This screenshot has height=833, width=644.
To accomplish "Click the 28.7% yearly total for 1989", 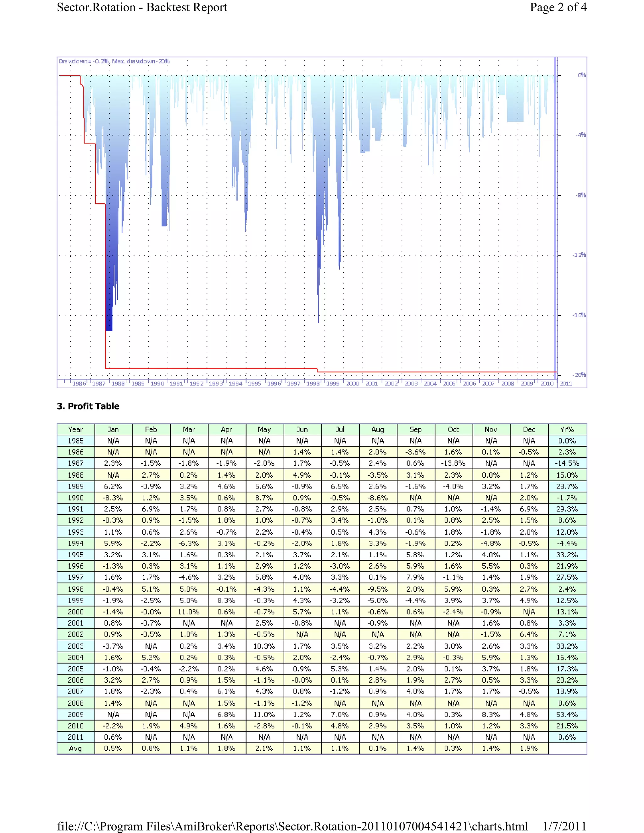I will pos(567,487).
